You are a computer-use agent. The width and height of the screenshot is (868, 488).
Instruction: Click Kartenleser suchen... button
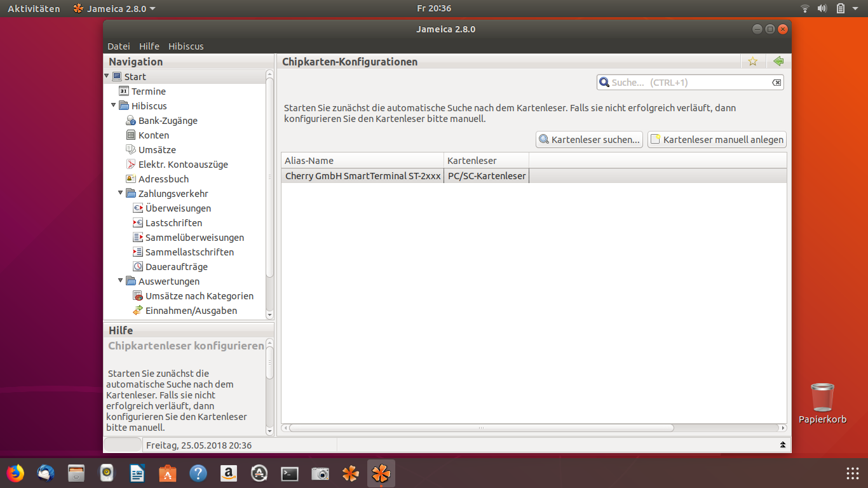click(589, 140)
